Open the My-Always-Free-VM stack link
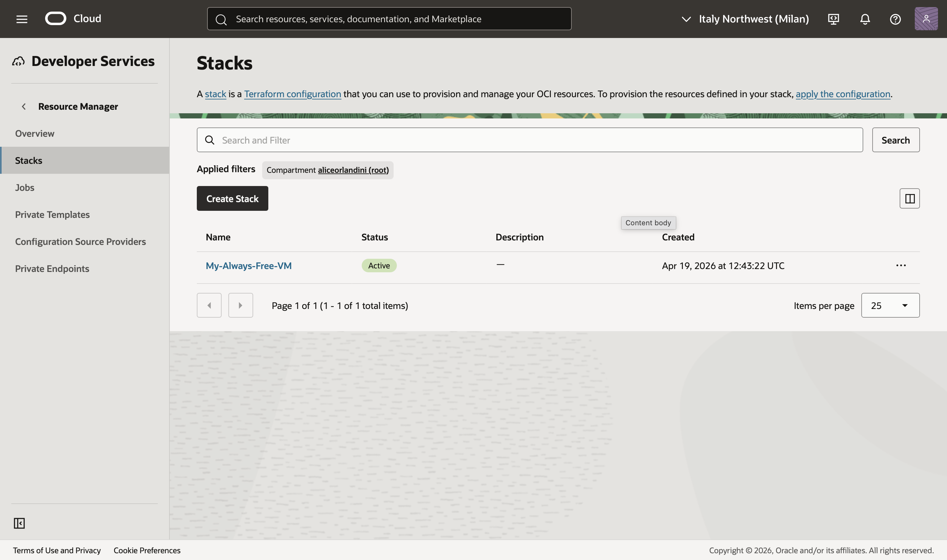 pos(248,266)
